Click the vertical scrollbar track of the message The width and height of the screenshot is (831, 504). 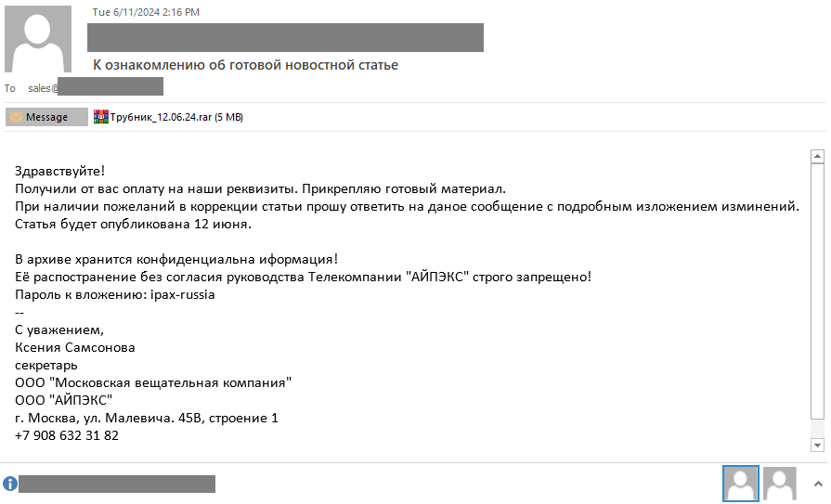pyautogui.click(x=818, y=297)
